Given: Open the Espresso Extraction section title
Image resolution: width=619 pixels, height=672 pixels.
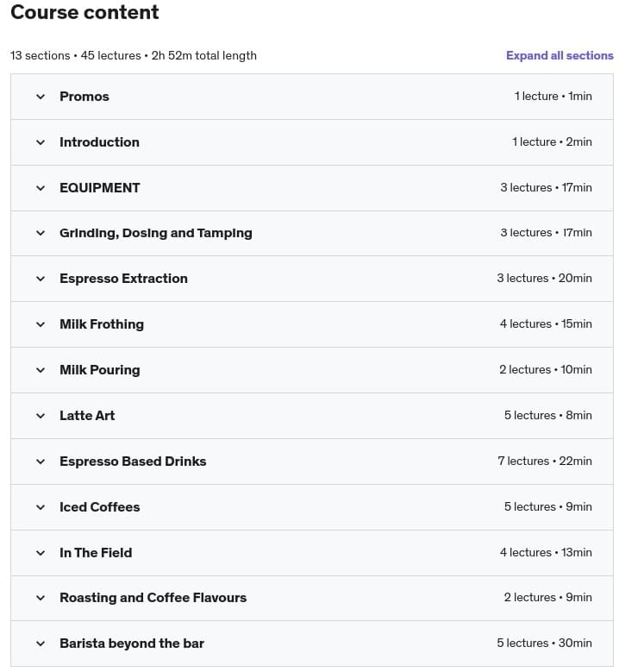Looking at the screenshot, I should coord(123,279).
